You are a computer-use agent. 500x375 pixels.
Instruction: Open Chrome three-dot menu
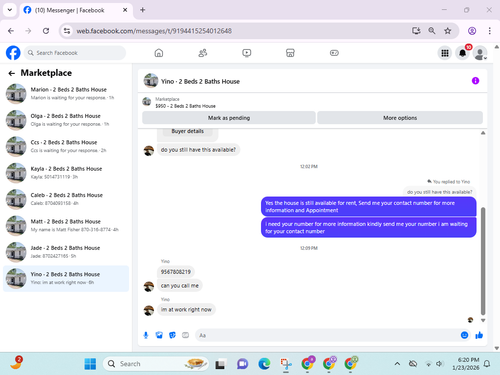(x=489, y=31)
